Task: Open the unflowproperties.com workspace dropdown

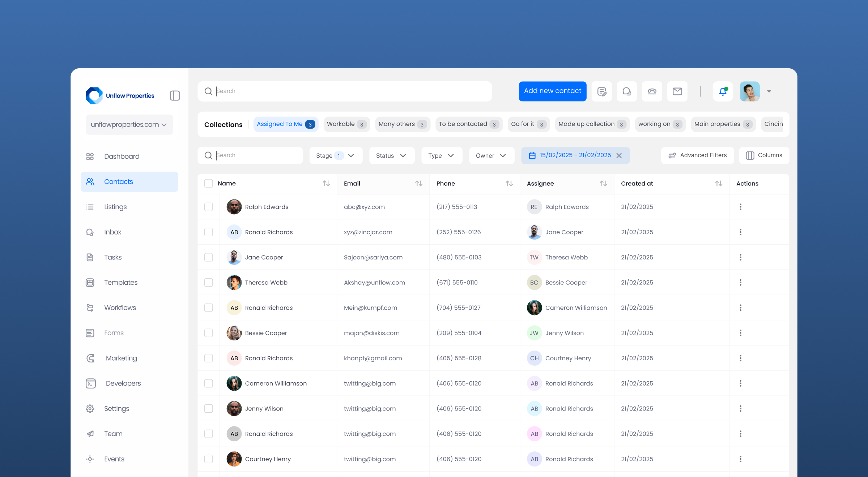Action: click(x=129, y=125)
